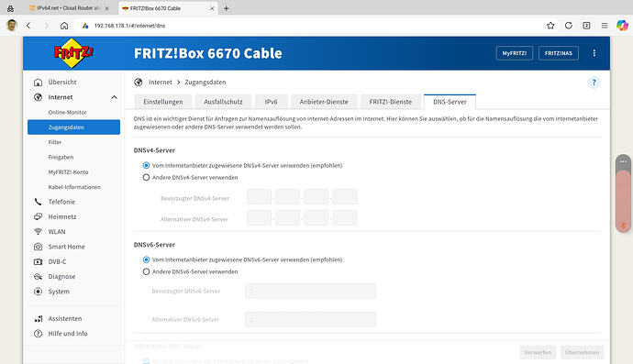Switch to the Ausfallschutz tab
This screenshot has width=633, height=364.
(223, 102)
